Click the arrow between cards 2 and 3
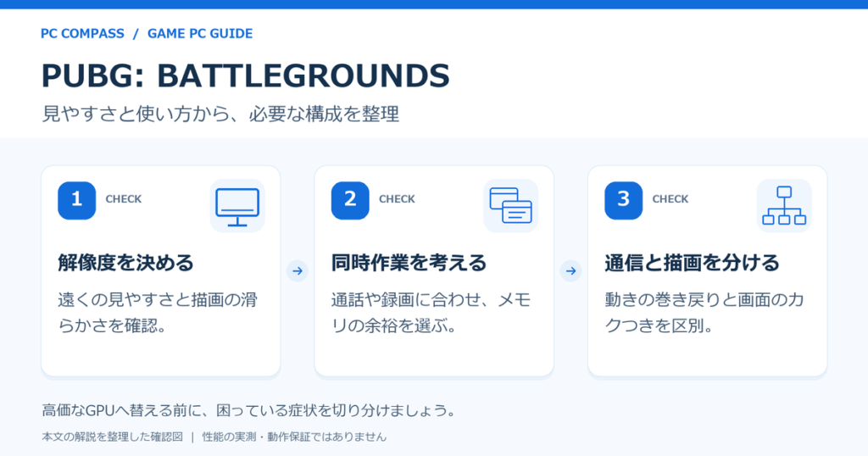Screen dimensions: 868x456 click(x=570, y=271)
